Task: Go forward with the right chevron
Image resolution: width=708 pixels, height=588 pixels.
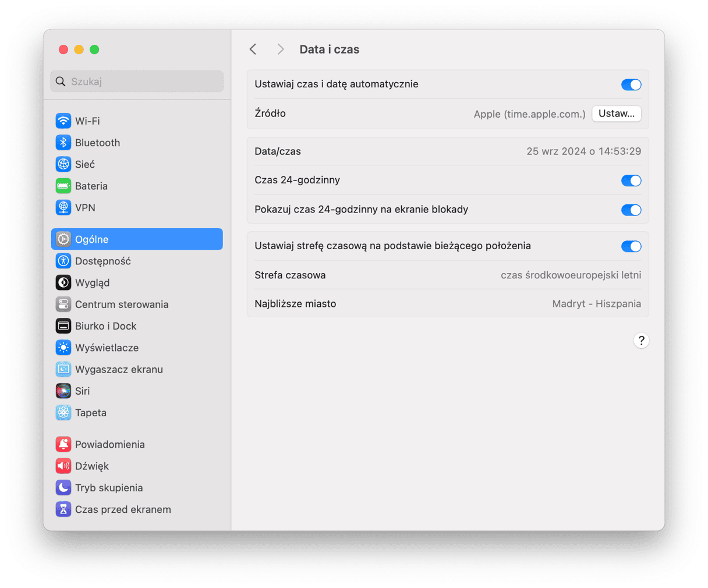Action: [x=281, y=49]
